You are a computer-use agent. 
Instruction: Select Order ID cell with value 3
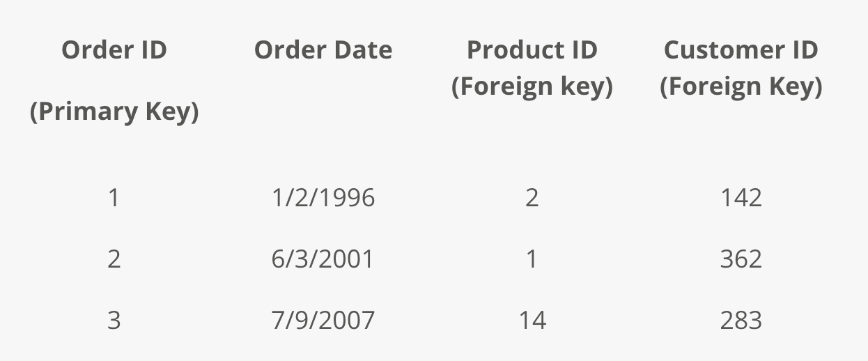click(114, 321)
